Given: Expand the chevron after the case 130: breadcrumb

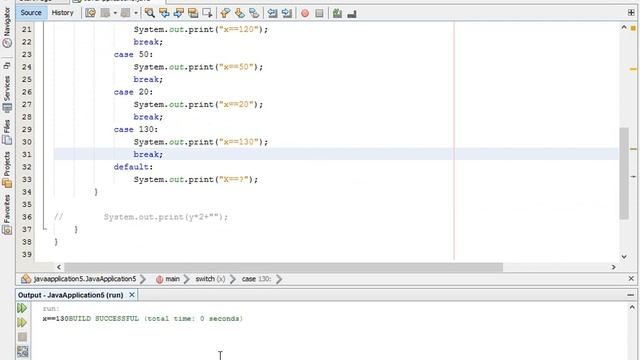Looking at the screenshot, I should coord(279,279).
